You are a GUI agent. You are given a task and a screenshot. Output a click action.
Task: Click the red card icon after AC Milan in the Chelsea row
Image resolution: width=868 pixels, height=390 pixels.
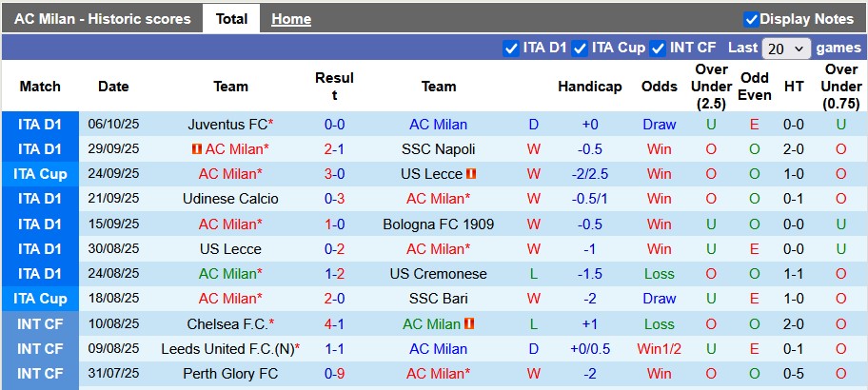coord(470,324)
